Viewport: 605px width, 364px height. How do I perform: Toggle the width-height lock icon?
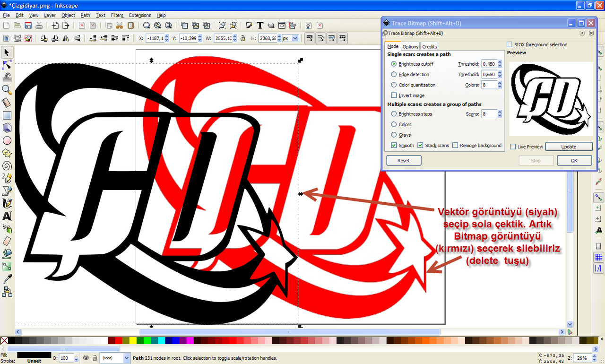pos(242,38)
